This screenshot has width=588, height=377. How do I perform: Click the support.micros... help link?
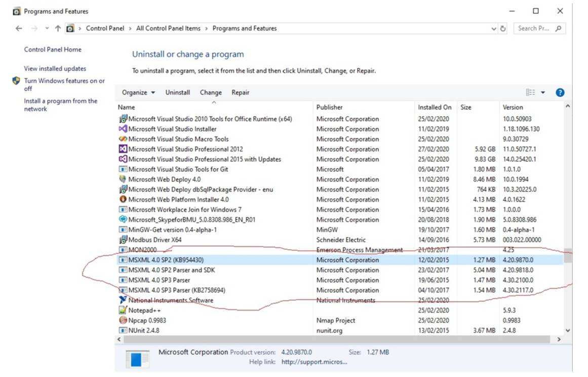tap(314, 362)
